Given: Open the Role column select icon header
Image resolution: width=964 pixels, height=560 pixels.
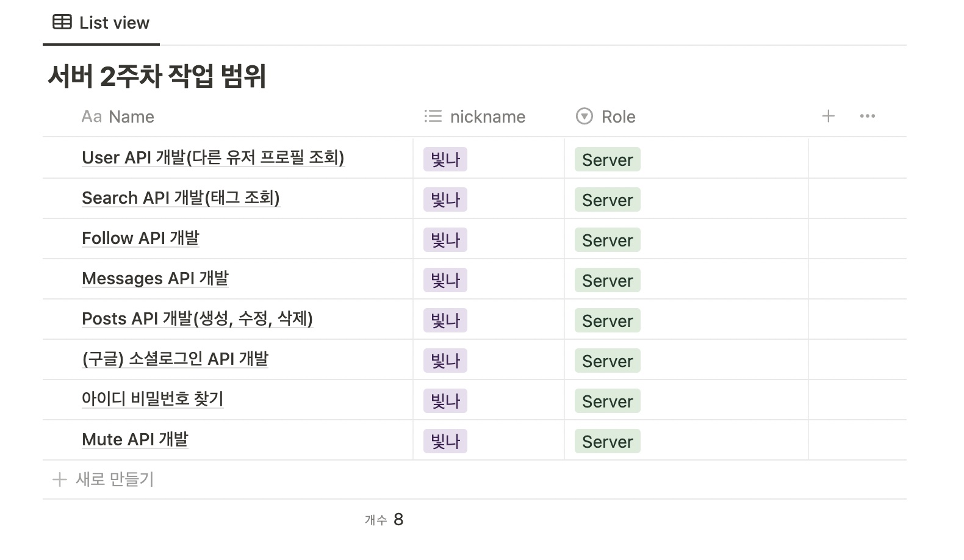Looking at the screenshot, I should (x=584, y=116).
